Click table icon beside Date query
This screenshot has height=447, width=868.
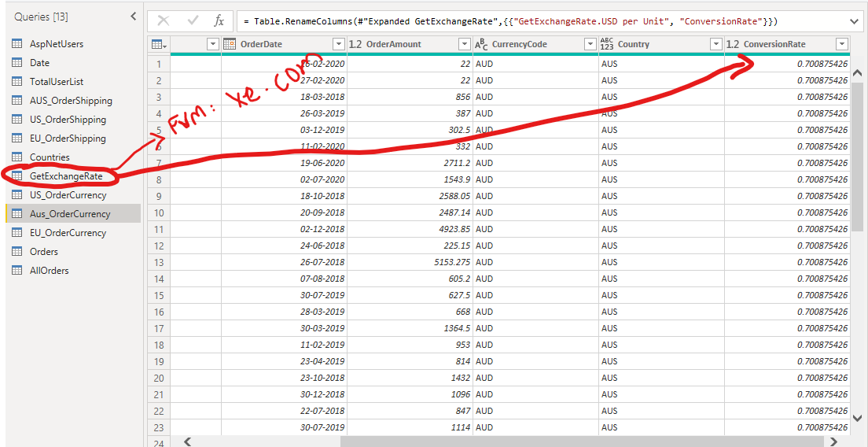[x=17, y=63]
